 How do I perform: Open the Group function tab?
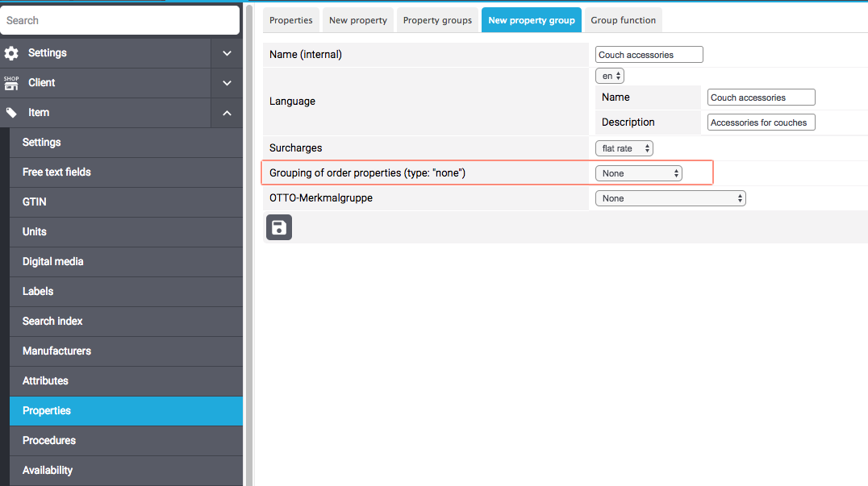coord(623,20)
